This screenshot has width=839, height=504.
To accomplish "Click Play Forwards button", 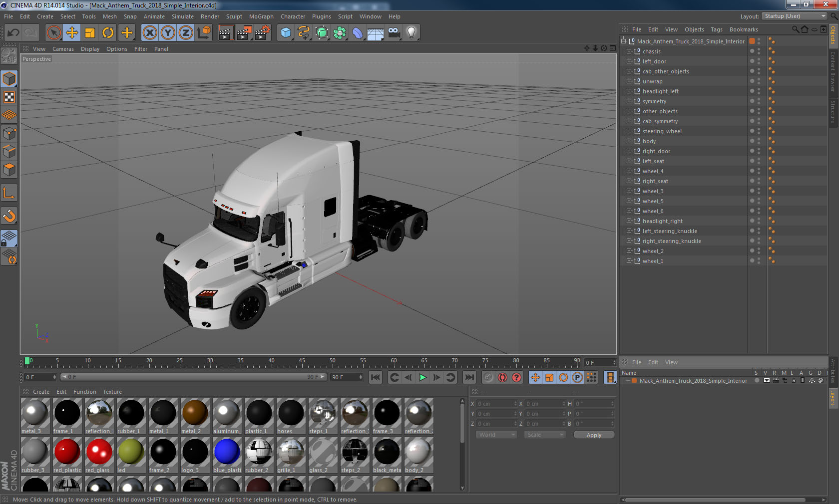I will [x=422, y=377].
